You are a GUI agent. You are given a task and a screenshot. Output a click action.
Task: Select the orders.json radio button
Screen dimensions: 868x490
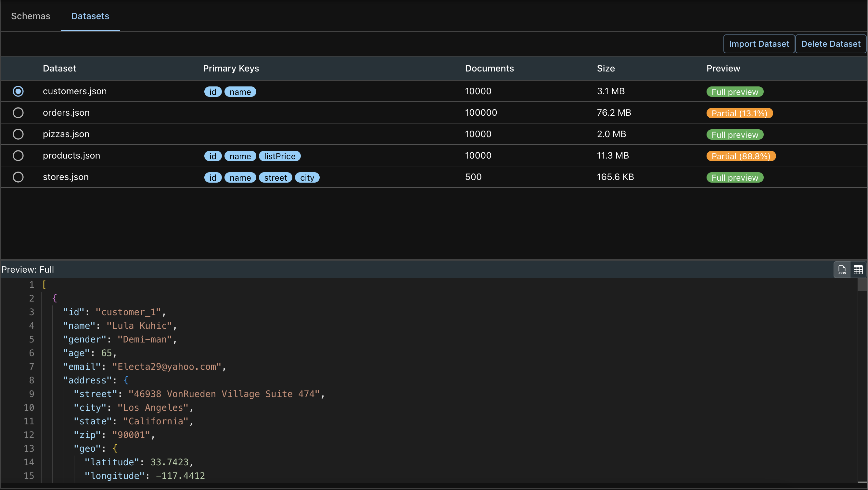(x=18, y=113)
